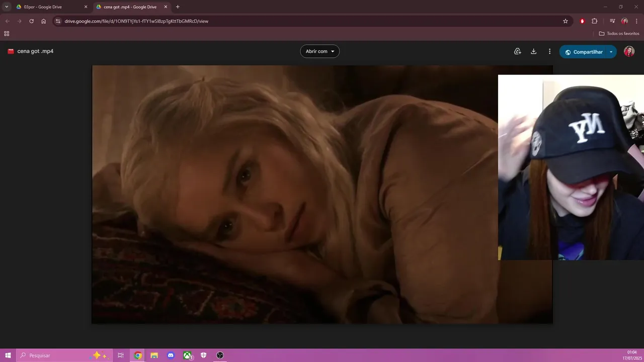Click the video preview to play

pos(322,195)
